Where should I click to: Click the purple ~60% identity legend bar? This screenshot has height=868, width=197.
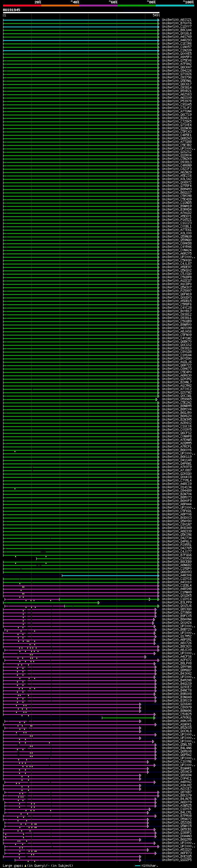[98, 6]
